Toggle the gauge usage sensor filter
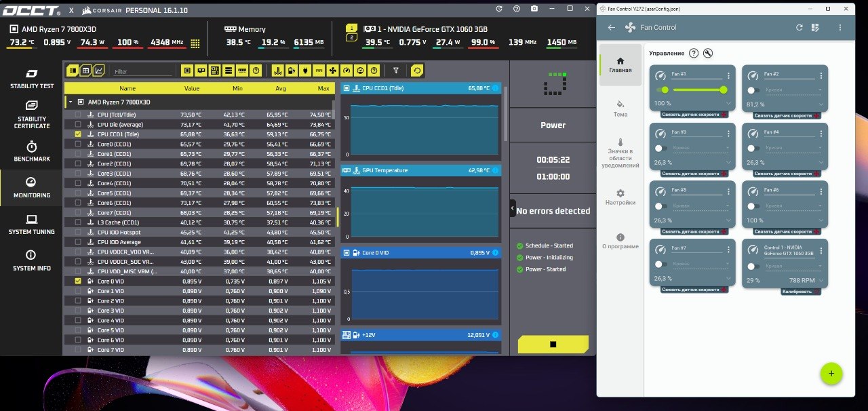Viewport: 868px width, 411px height. (x=347, y=70)
